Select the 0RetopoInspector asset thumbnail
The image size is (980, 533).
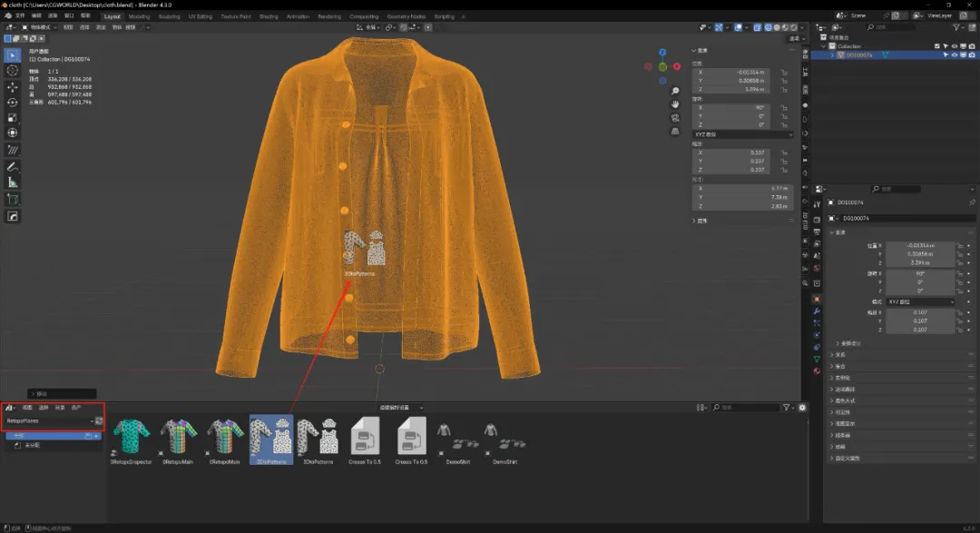[x=131, y=438]
